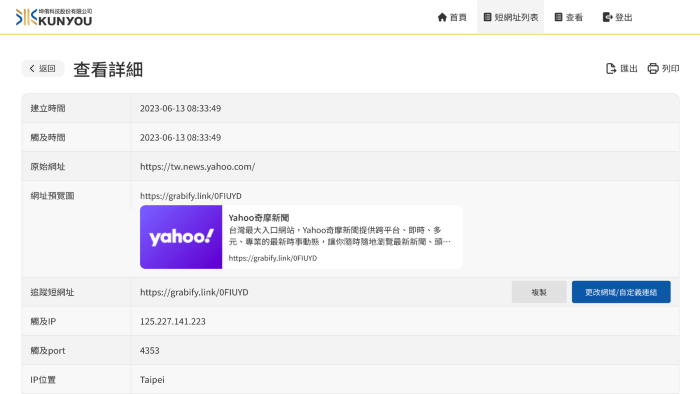
Task: Click the 建立時間 row label
Action: tap(48, 108)
